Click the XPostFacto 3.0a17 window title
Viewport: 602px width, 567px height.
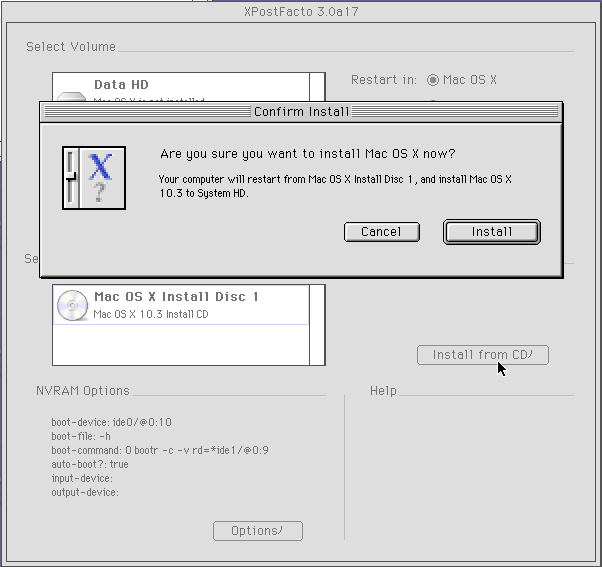point(301,12)
